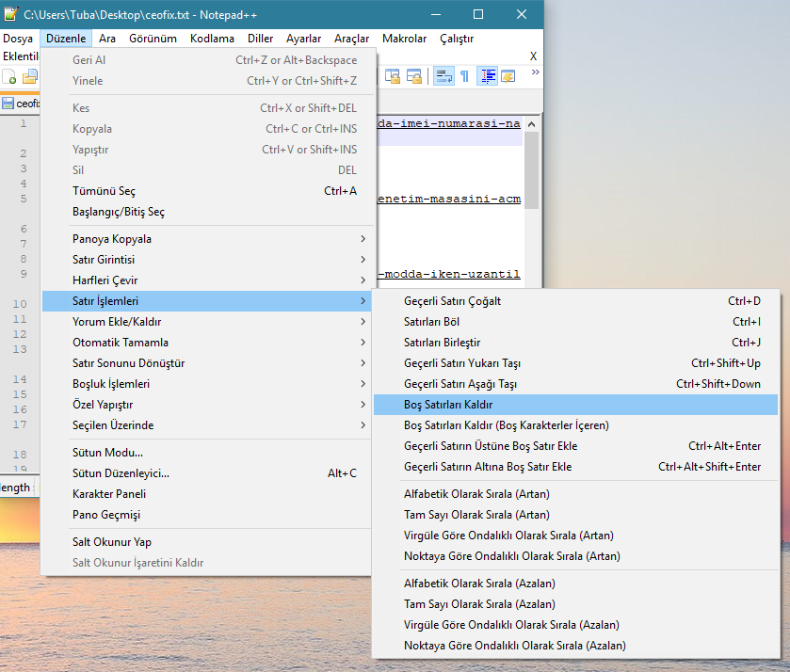This screenshot has height=672, width=790.
Task: Open the Ayarlar menu
Action: pos(303,39)
